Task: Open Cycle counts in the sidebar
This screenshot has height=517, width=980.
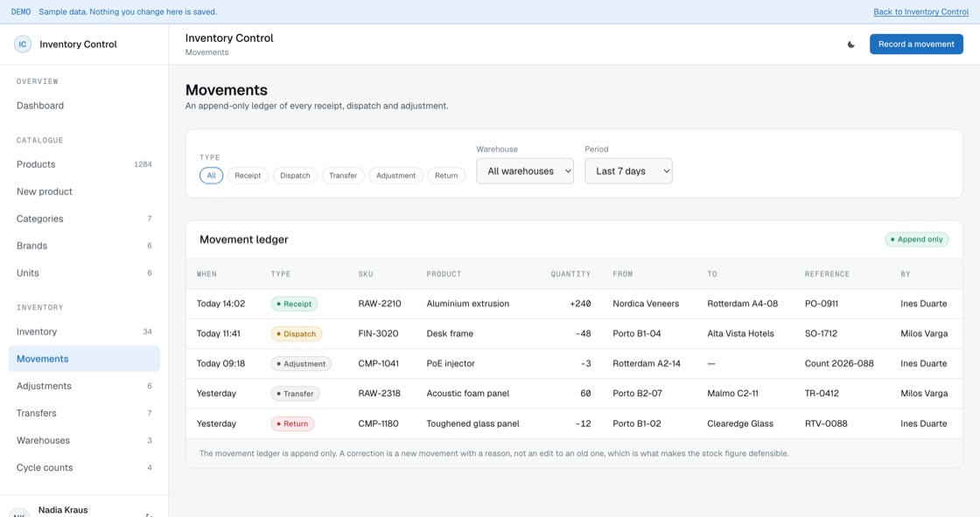Action: pyautogui.click(x=84, y=468)
